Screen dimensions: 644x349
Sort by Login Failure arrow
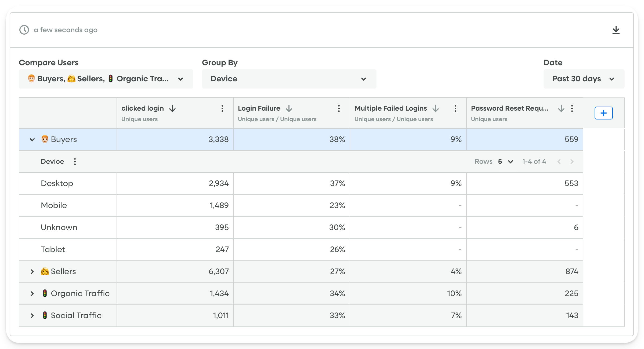click(289, 108)
